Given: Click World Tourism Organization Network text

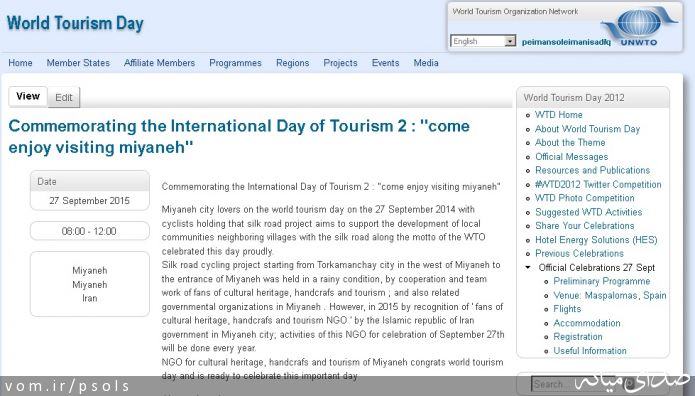Looking at the screenshot, I should point(515,12).
